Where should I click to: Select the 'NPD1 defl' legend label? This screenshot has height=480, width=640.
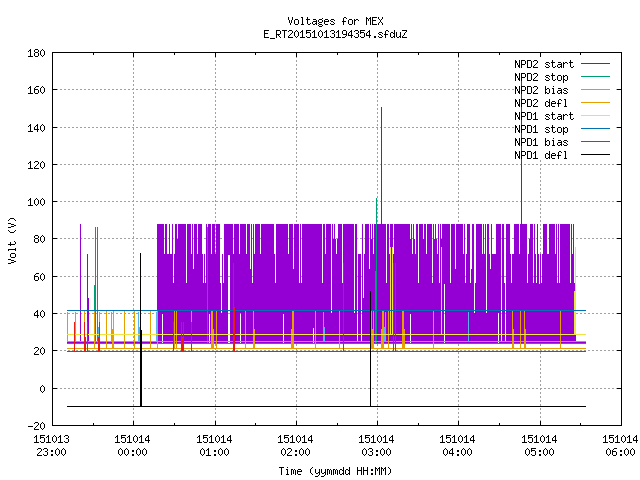coord(541,156)
